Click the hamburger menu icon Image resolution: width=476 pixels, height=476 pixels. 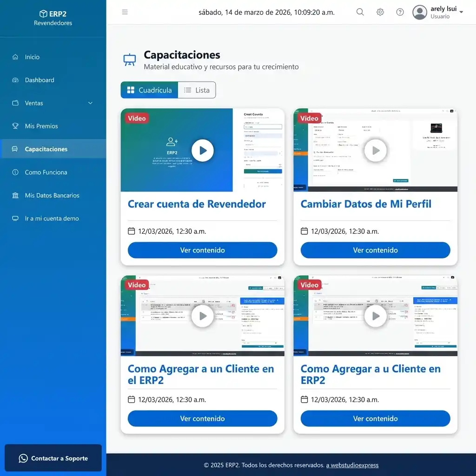pyautogui.click(x=125, y=12)
